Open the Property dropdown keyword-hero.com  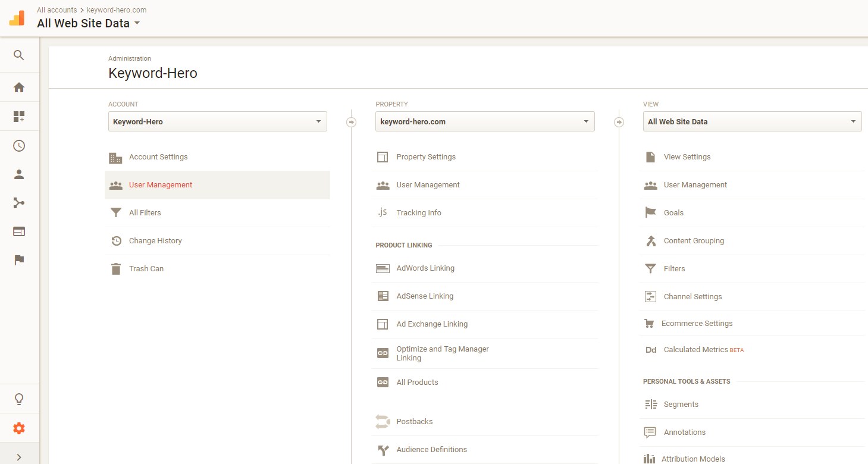pyautogui.click(x=485, y=121)
